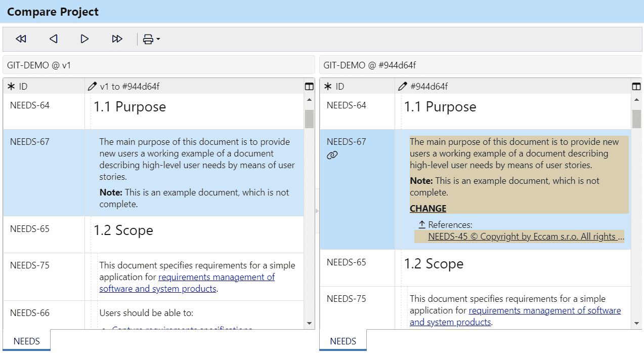Viewport: 644px width, 353px height.
Task: Click the left pane scrollbar up arrow
Action: tap(309, 100)
